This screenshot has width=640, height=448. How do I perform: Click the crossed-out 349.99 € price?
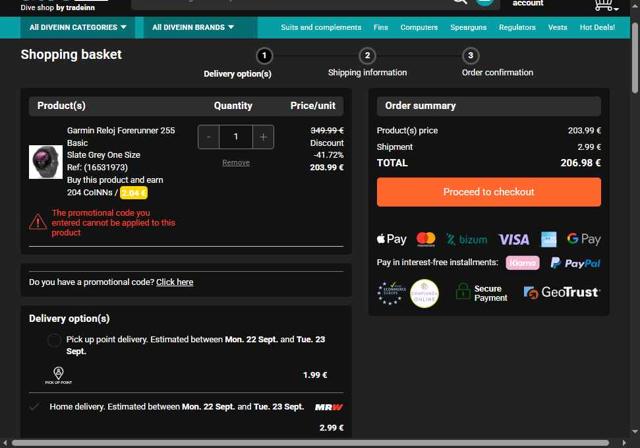[327, 131]
